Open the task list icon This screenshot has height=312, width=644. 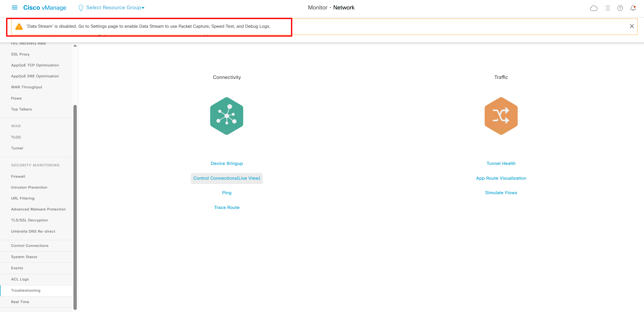point(607,8)
